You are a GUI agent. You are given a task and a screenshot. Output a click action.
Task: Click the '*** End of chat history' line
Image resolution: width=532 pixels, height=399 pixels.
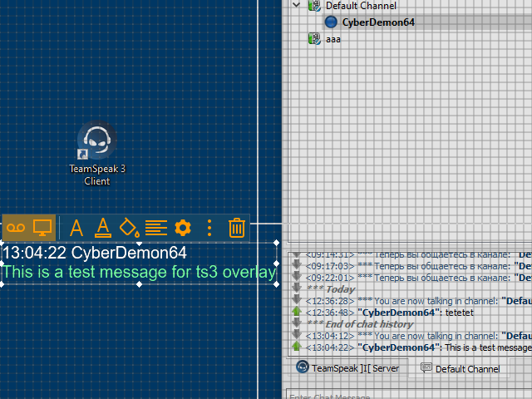[360, 324]
